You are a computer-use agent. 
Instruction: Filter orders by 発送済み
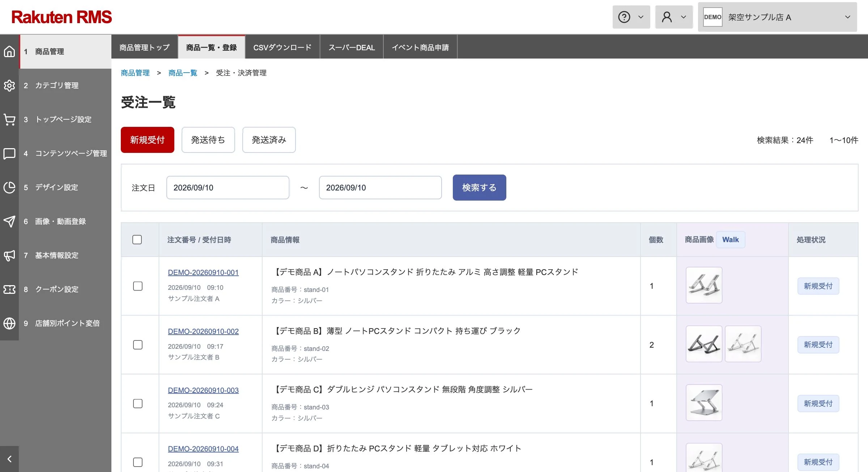pos(269,140)
